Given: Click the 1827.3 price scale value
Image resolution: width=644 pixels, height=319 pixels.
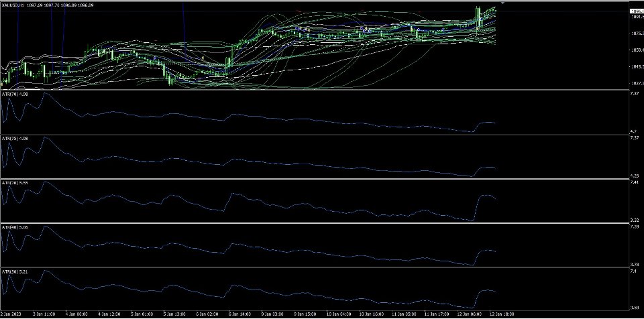Looking at the screenshot, I should [637, 84].
